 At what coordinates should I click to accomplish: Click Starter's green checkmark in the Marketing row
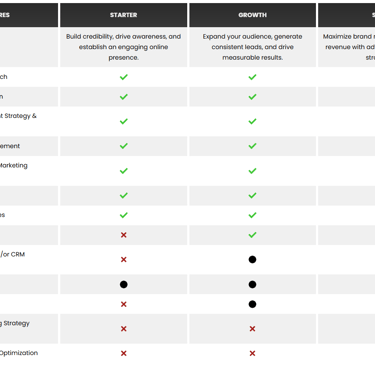coord(123,171)
